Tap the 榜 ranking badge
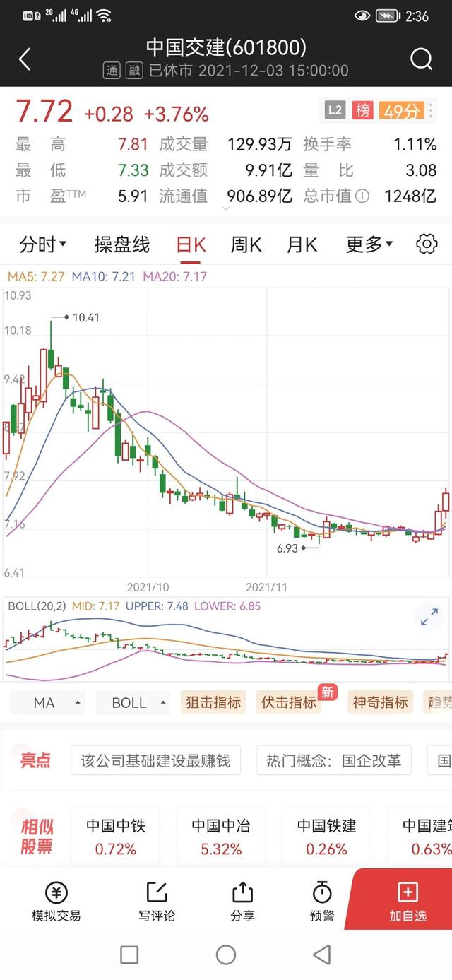 pyautogui.click(x=362, y=110)
